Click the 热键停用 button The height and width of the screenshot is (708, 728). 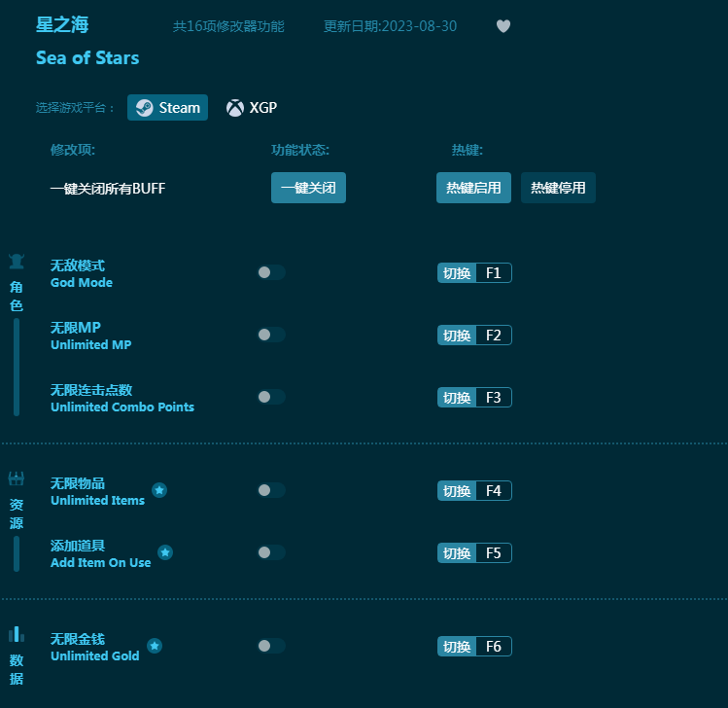click(558, 188)
